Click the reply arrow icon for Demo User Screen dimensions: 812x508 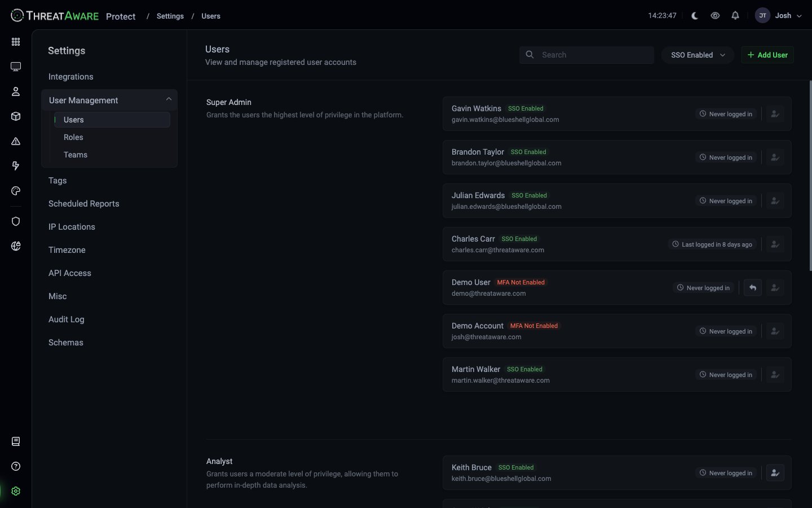753,288
